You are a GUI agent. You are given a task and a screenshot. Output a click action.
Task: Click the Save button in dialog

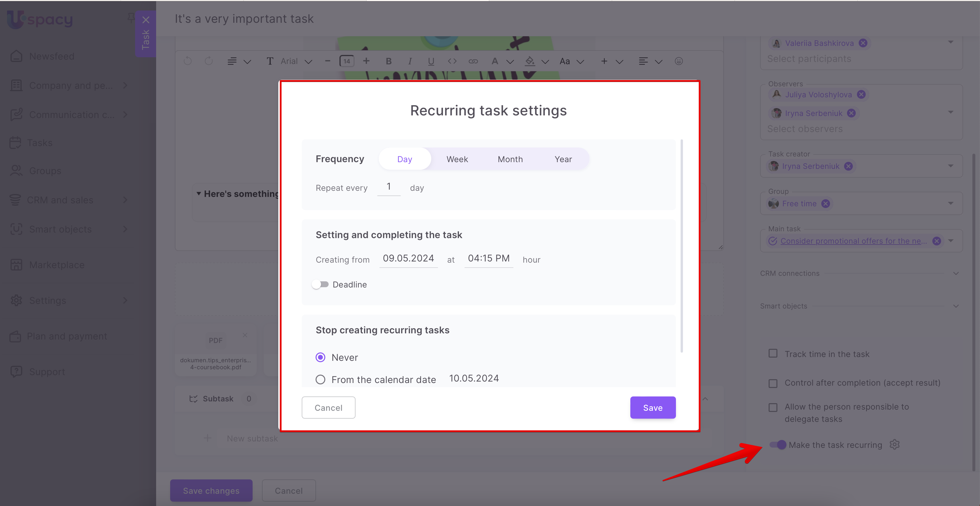tap(653, 408)
